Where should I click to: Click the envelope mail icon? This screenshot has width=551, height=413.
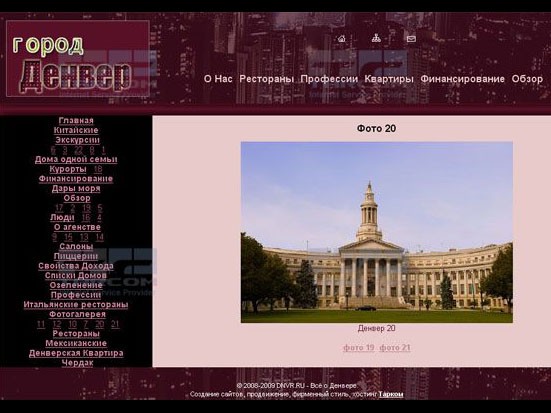[x=411, y=39]
